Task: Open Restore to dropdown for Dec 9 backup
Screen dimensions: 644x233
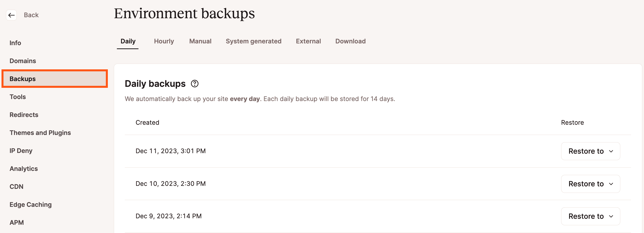Action: pyautogui.click(x=590, y=216)
